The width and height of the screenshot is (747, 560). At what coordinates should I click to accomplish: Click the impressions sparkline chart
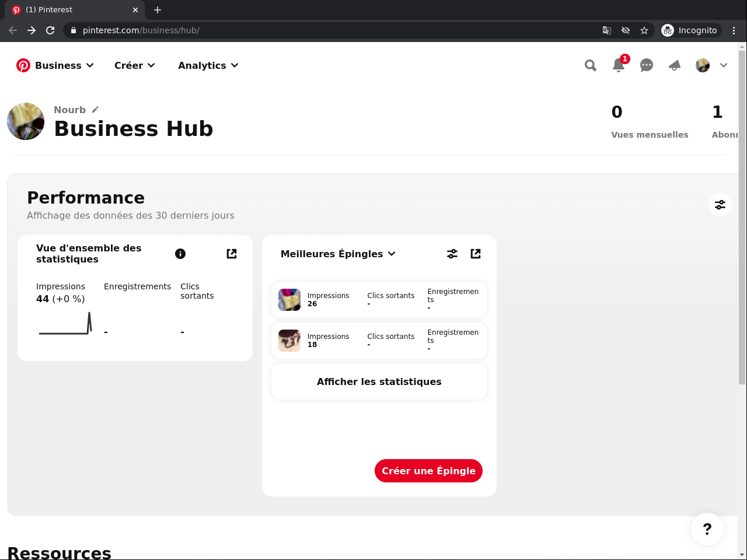coord(65,323)
